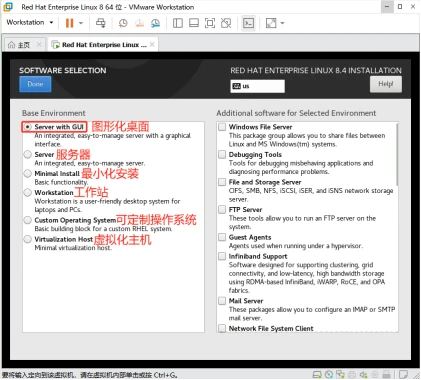Click the Unity mode icon
Image resolution: width=421 pixels, height=380 pixels.
point(226,23)
